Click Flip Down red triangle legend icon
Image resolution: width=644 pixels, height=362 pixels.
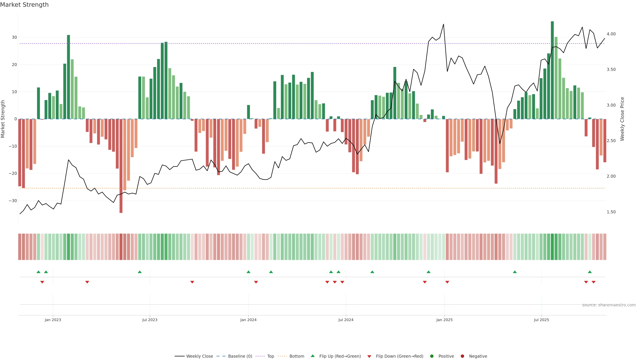point(369,356)
